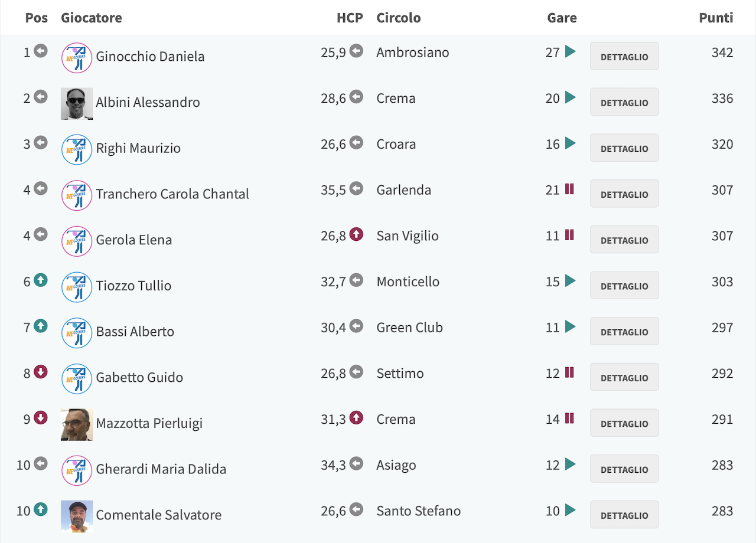The image size is (756, 543).
Task: Sort by the HCP column header
Action: click(x=350, y=18)
